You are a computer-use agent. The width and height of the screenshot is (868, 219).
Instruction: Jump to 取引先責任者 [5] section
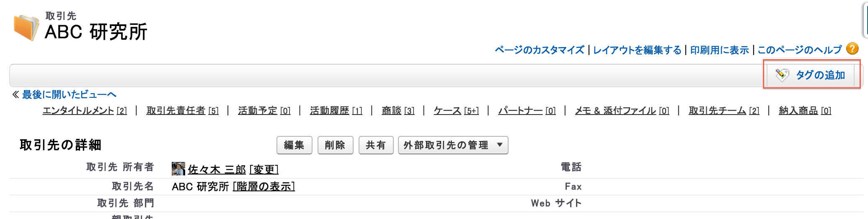[x=183, y=110]
